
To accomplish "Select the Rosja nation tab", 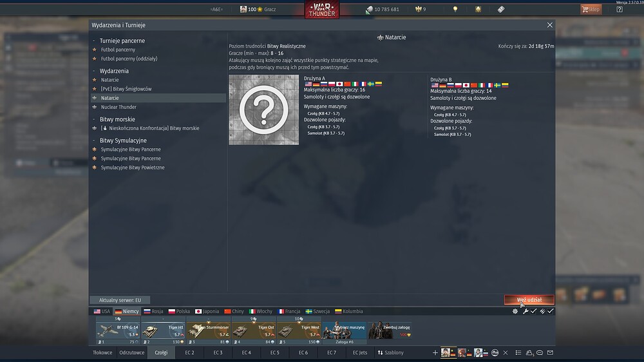I will coord(153,312).
